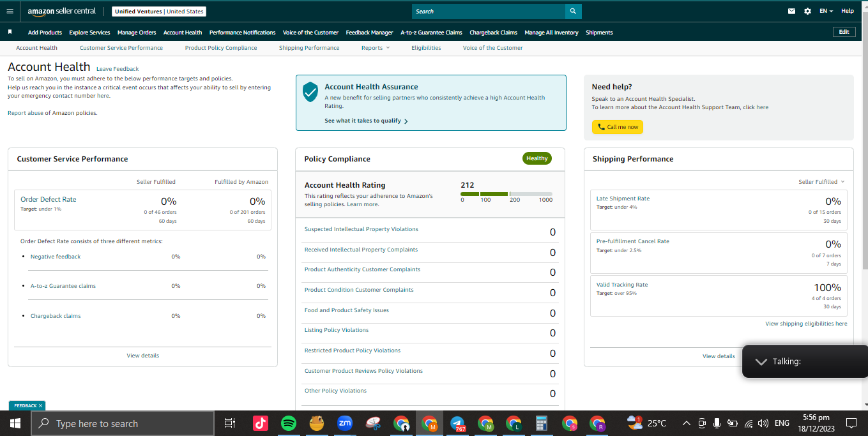Select Shipments in the favorites bar
Screen dimensions: 868x436
[x=599, y=33]
